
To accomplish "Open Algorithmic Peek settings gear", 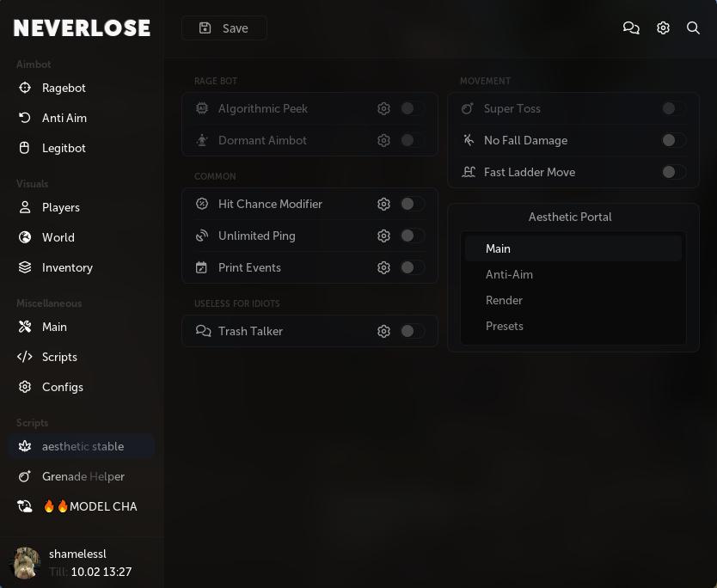I will (383, 108).
